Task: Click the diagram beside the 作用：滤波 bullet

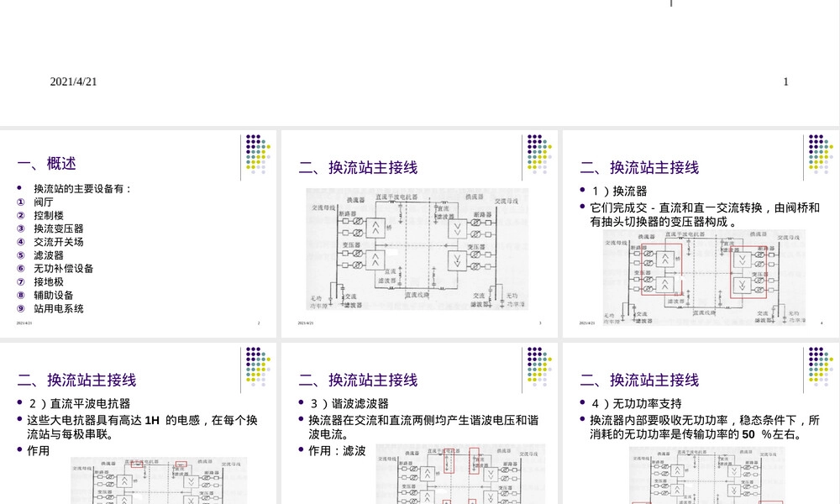Action: [460, 474]
